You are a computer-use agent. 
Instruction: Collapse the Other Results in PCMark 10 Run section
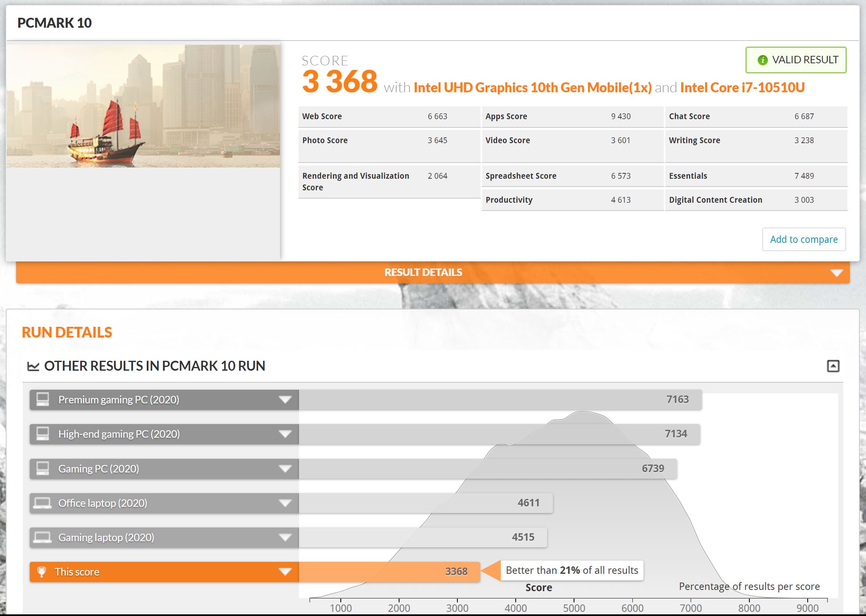(833, 366)
